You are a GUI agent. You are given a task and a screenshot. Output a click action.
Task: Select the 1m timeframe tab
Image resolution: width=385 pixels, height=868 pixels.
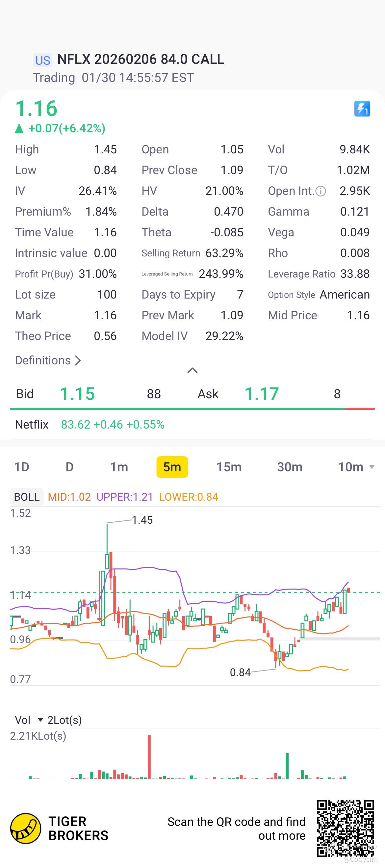coord(119,467)
